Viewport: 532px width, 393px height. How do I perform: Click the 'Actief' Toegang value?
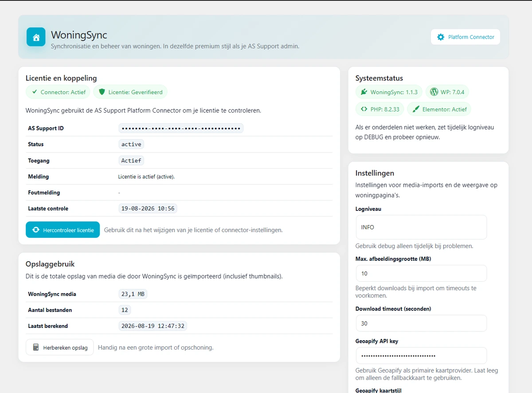tap(131, 161)
